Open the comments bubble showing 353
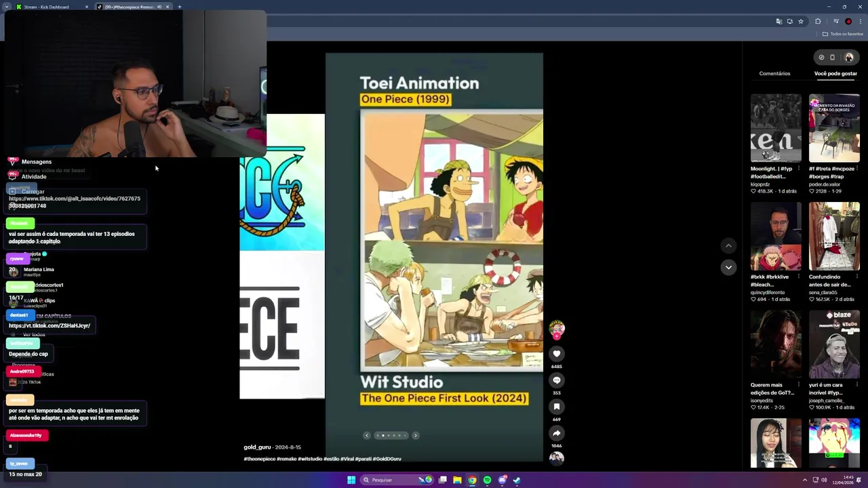868x488 pixels. (x=557, y=380)
